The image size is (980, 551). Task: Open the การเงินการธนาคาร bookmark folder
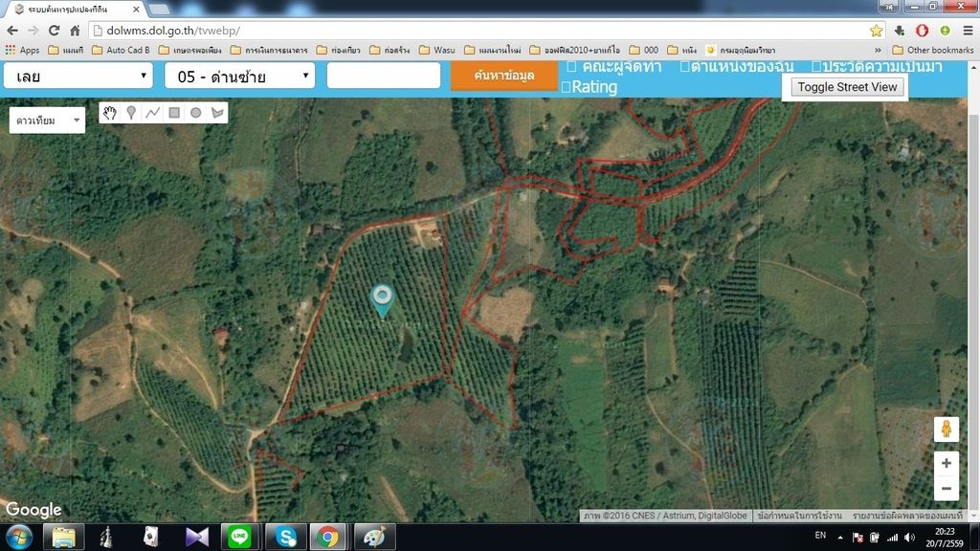pos(269,50)
